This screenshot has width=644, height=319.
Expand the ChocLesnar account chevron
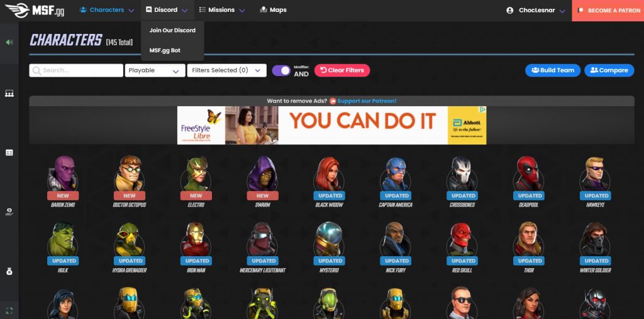point(563,11)
